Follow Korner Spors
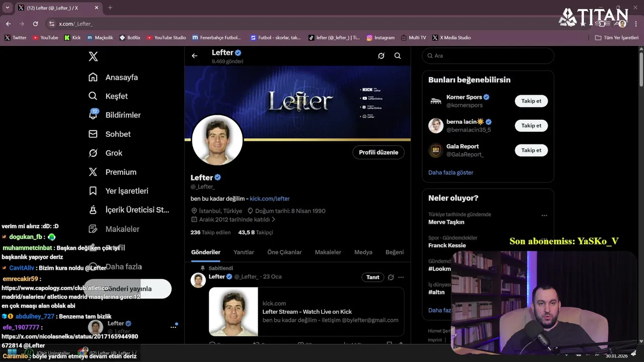This screenshot has width=644, height=362. coord(531,101)
